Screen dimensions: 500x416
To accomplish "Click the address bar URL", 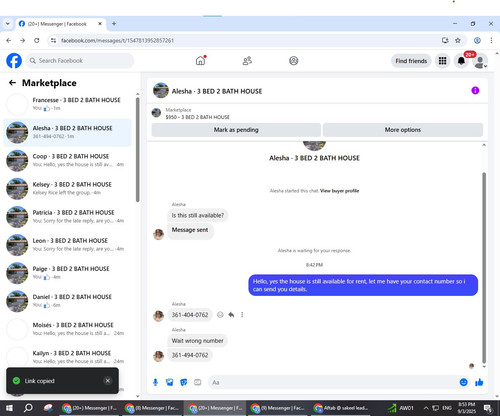I will (x=117, y=40).
